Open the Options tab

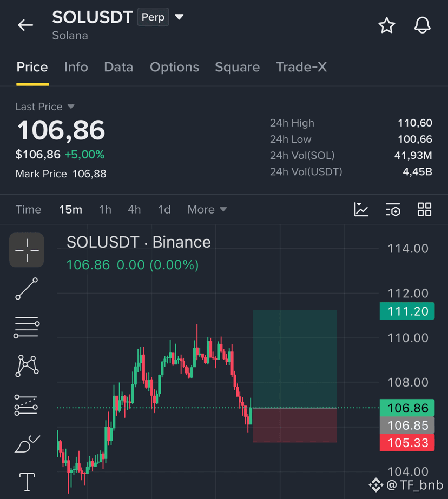[174, 67]
